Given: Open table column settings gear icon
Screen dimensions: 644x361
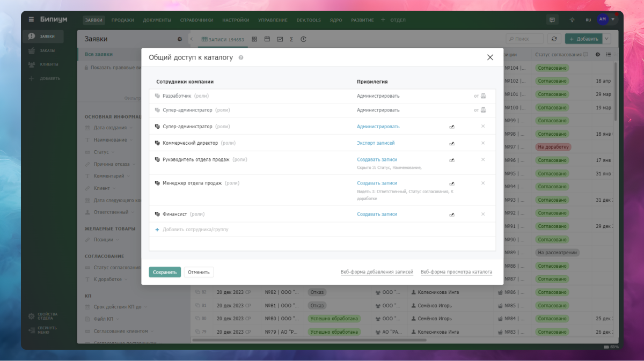Looking at the screenshot, I should [598, 55].
